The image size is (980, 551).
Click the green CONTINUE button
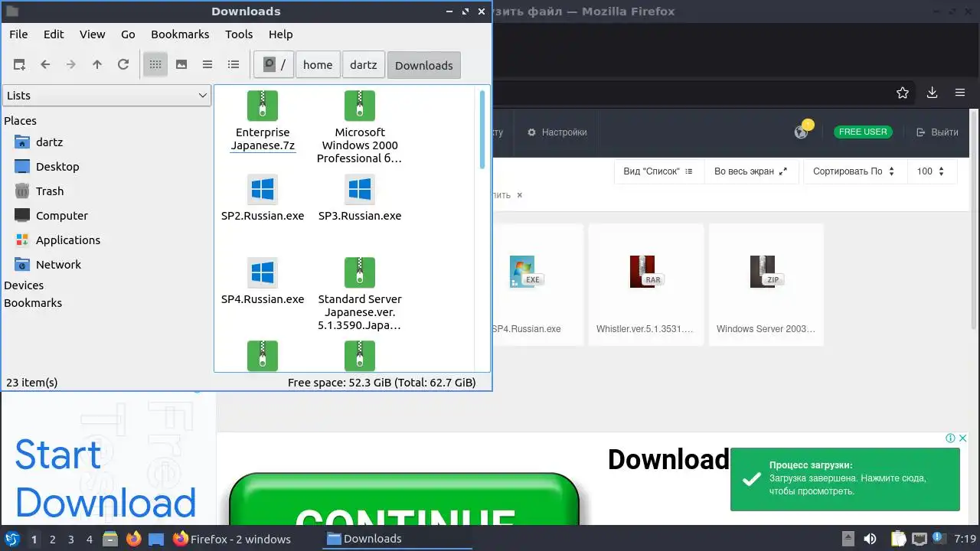[x=404, y=499]
